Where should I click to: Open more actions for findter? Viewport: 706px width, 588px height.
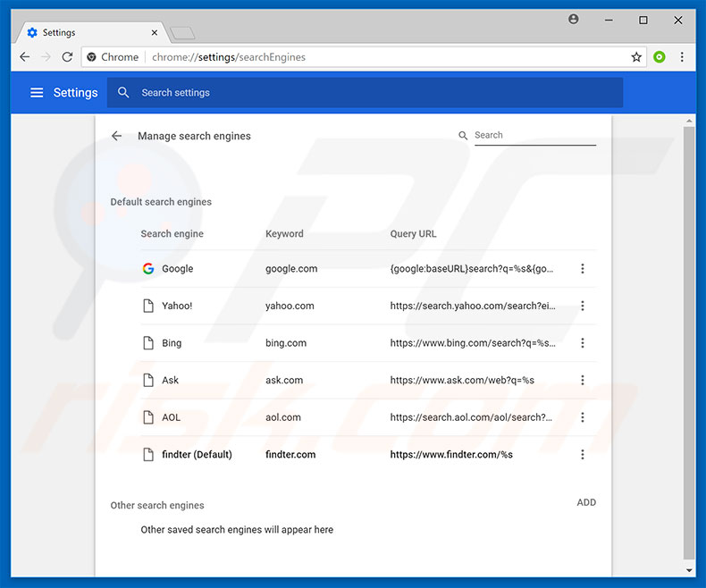pos(583,455)
